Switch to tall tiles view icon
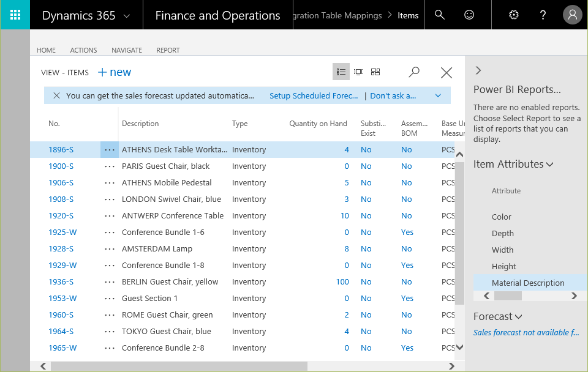 pyautogui.click(x=358, y=72)
